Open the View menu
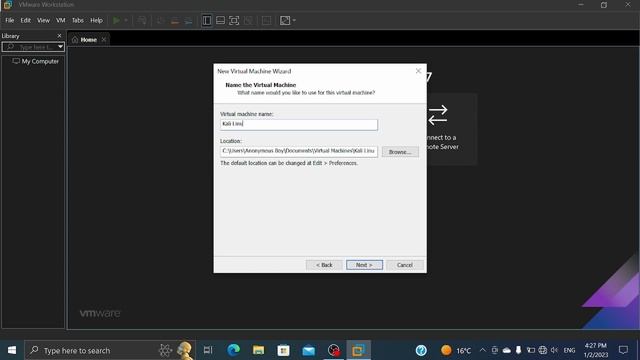This screenshot has height=360, width=640. [x=43, y=20]
